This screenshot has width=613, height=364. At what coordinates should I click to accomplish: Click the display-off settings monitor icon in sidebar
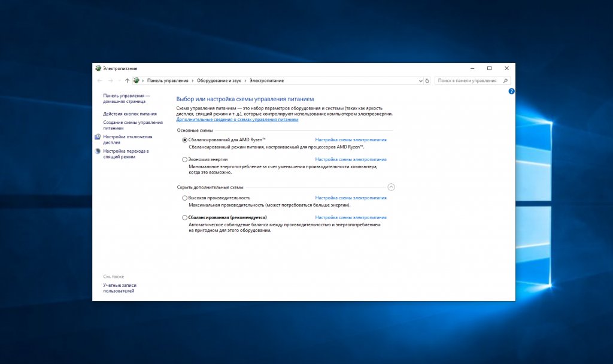pos(98,137)
